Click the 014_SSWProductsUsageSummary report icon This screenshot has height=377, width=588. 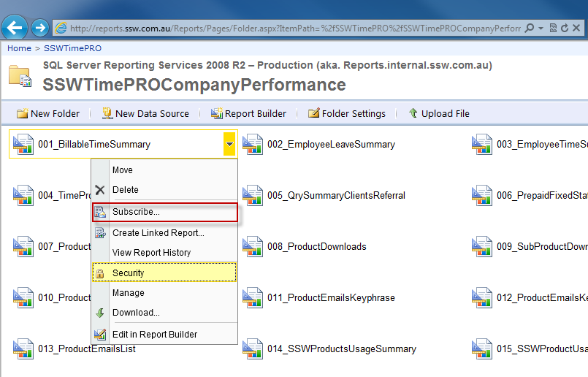pyautogui.click(x=253, y=349)
